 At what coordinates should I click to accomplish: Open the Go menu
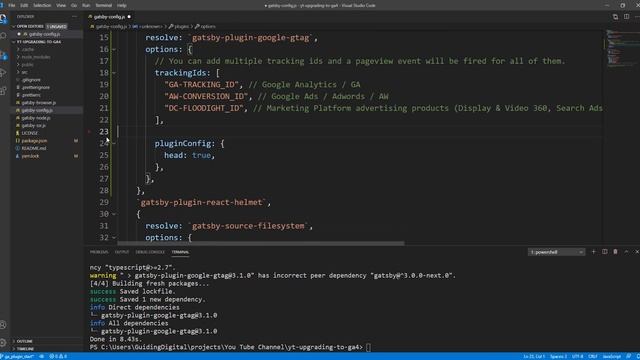[74, 5]
